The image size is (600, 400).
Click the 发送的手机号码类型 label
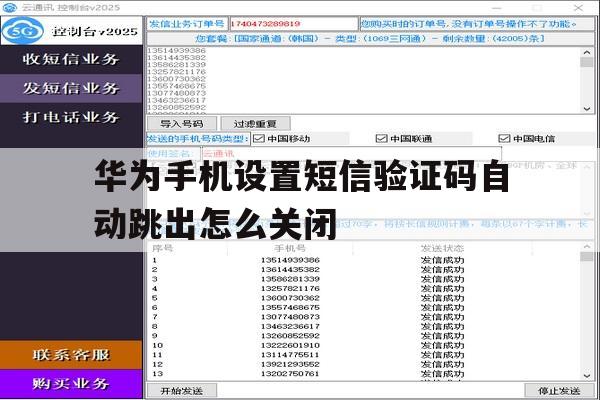[198, 139]
